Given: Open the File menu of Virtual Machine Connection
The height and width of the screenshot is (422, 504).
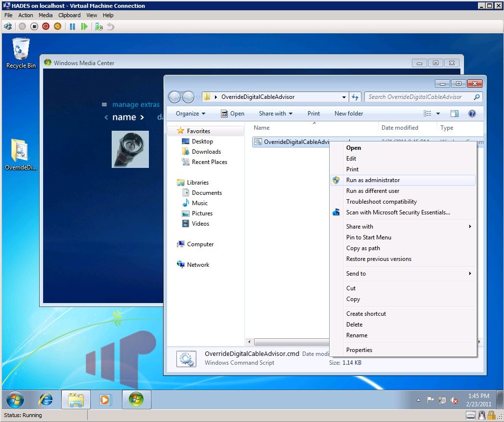Looking at the screenshot, I should (8, 15).
